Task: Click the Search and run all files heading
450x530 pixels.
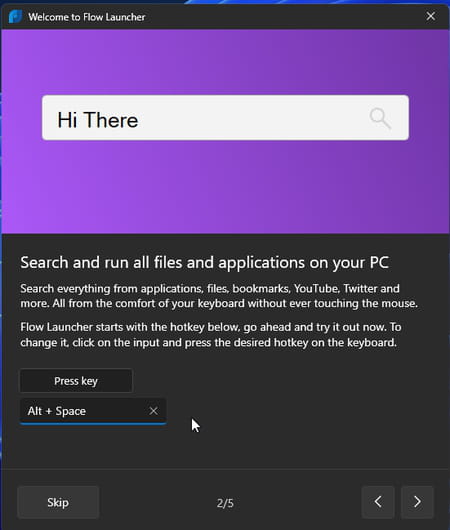Action: (x=205, y=263)
